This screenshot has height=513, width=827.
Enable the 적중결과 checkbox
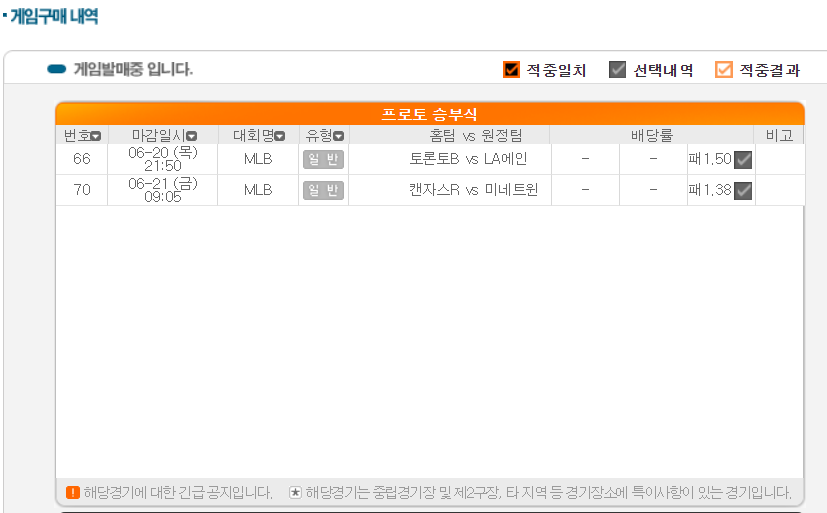click(x=724, y=70)
